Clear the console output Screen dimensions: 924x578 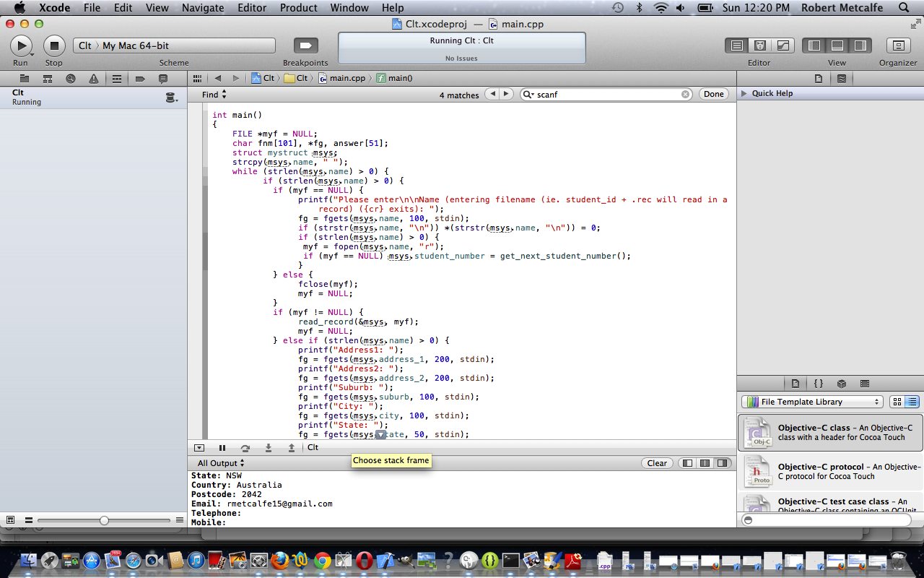coord(657,463)
